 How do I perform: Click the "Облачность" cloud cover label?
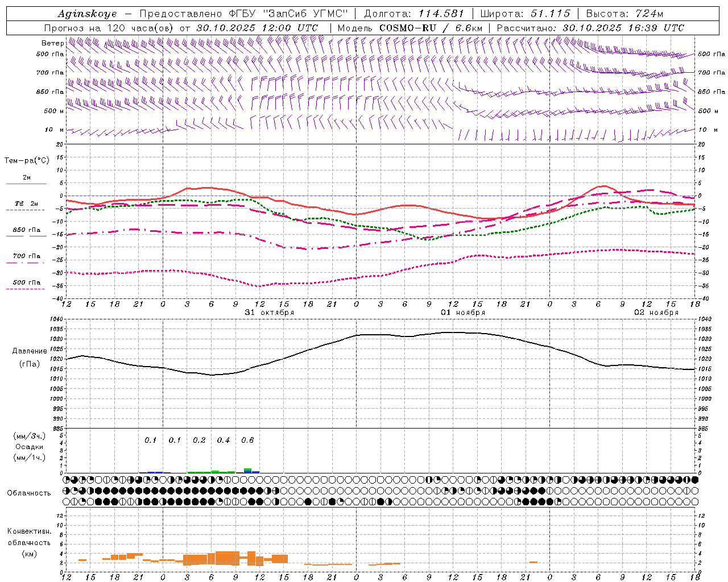(x=29, y=493)
